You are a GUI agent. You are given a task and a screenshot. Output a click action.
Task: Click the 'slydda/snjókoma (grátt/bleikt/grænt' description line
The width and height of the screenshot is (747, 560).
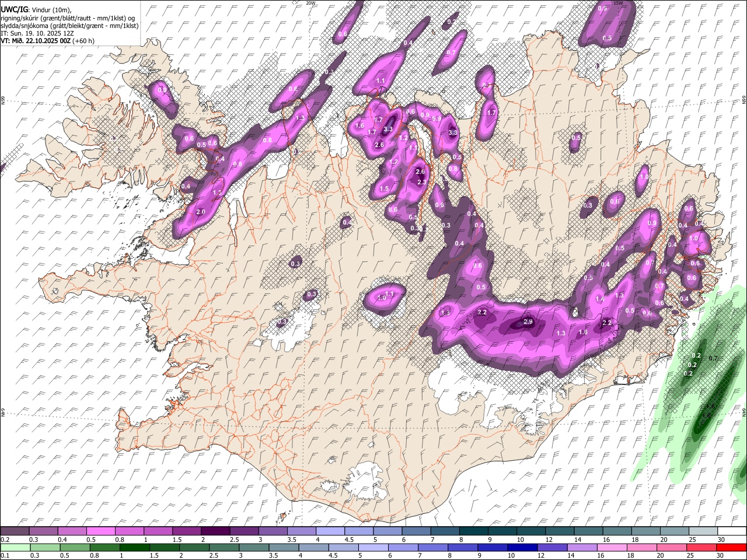click(69, 26)
